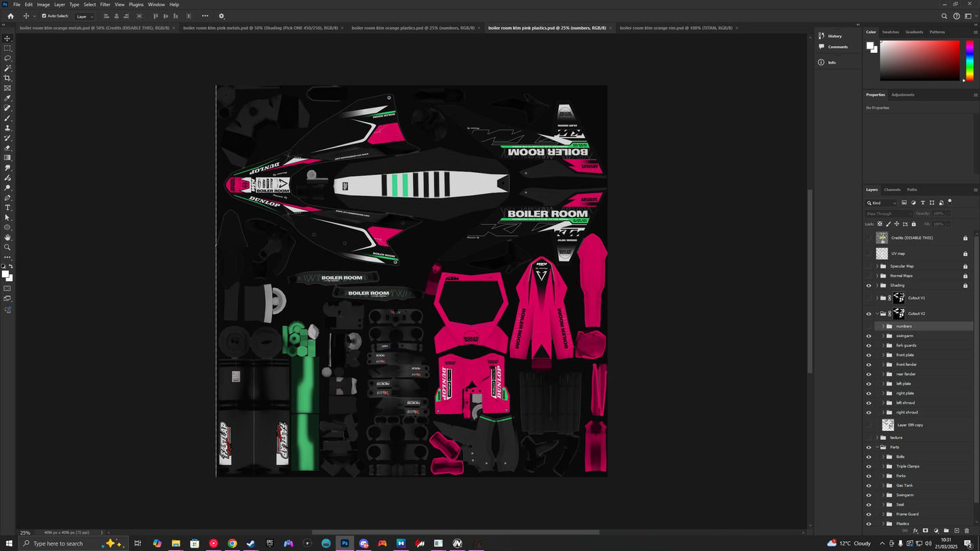This screenshot has height=551, width=980.
Task: Select the Move tool
Action: tap(7, 39)
